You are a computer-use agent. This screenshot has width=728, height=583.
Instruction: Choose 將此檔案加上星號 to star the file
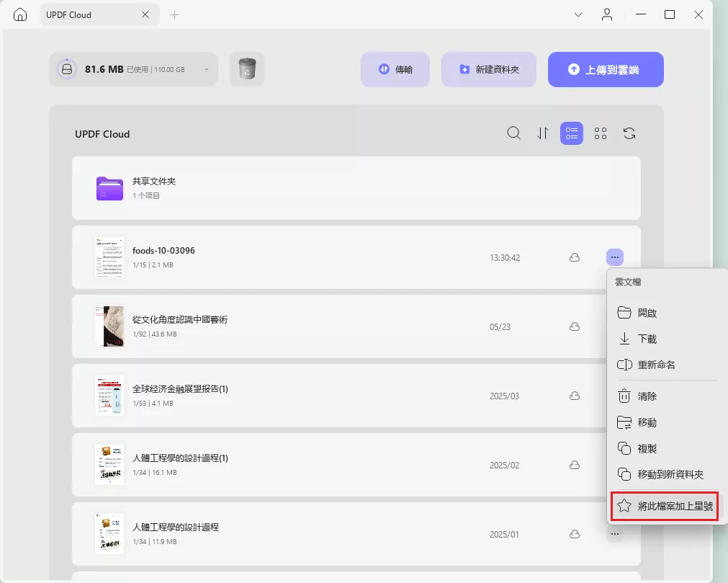(665, 506)
